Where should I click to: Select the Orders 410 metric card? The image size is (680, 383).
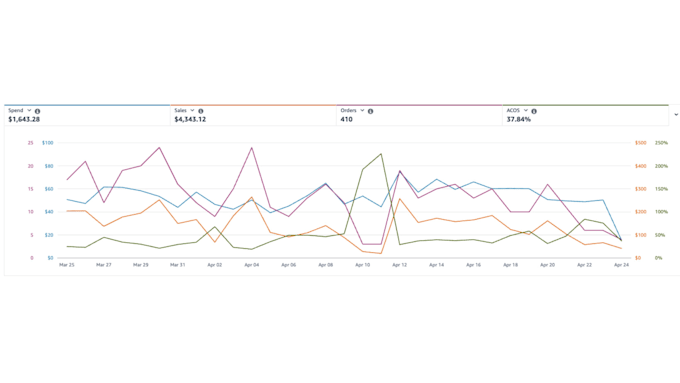click(x=419, y=115)
